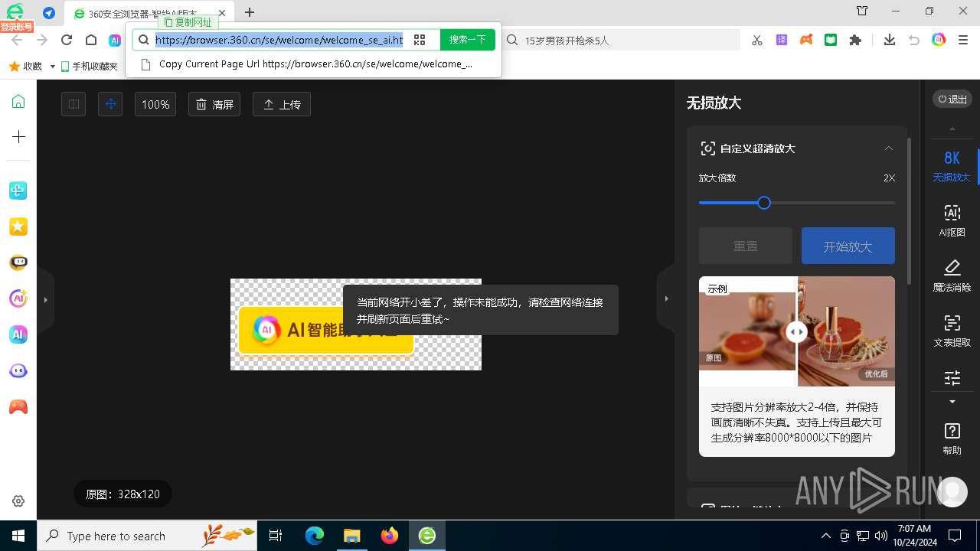This screenshot has height=551, width=980.
Task: Open the extensions puzzle piece menu
Action: [855, 41]
